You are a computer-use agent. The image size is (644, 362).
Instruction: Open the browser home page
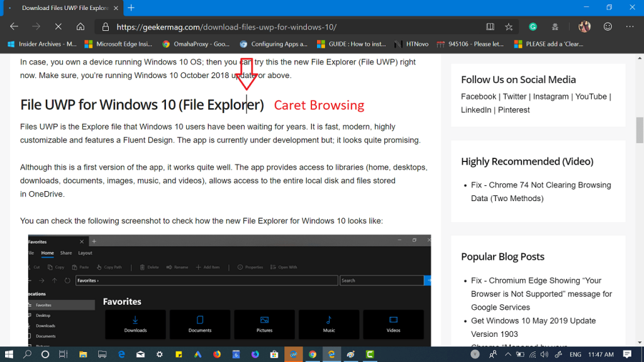pos(80,27)
